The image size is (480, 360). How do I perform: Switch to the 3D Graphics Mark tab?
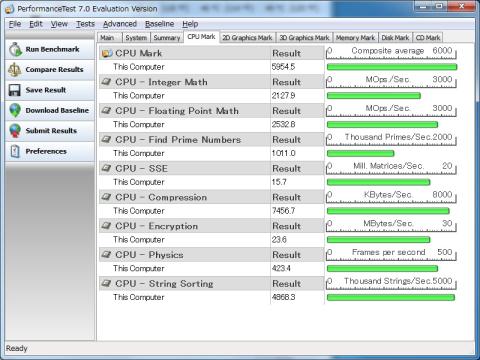click(304, 38)
